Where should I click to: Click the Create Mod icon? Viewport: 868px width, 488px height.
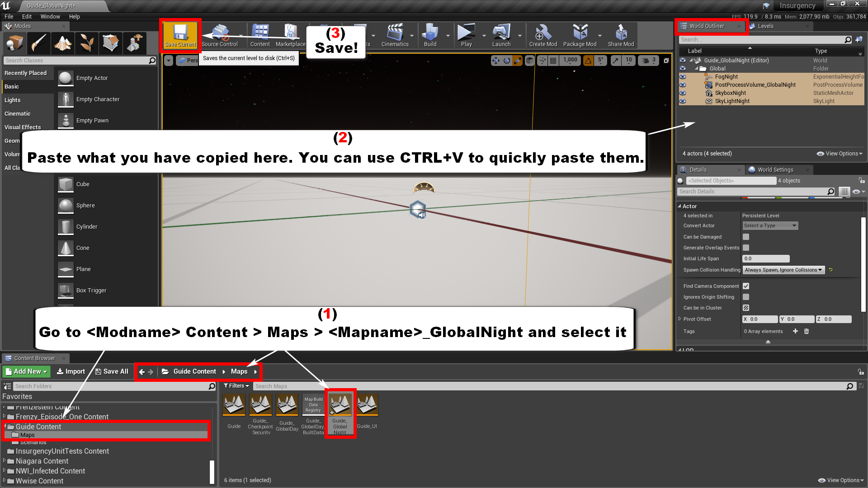[x=543, y=35]
